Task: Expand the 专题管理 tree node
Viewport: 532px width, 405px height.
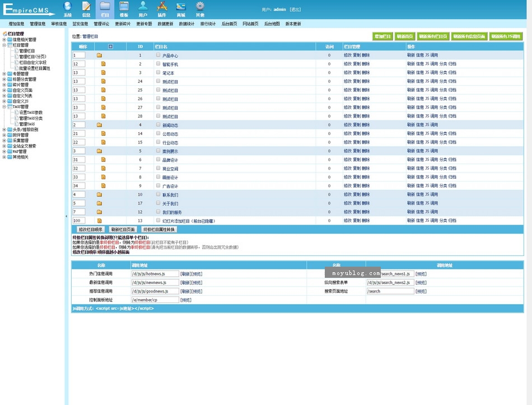Action: point(4,74)
